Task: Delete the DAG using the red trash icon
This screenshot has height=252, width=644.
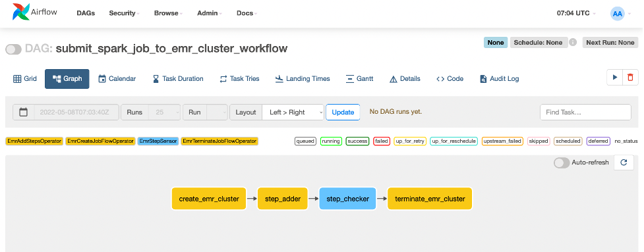Action: click(x=630, y=78)
